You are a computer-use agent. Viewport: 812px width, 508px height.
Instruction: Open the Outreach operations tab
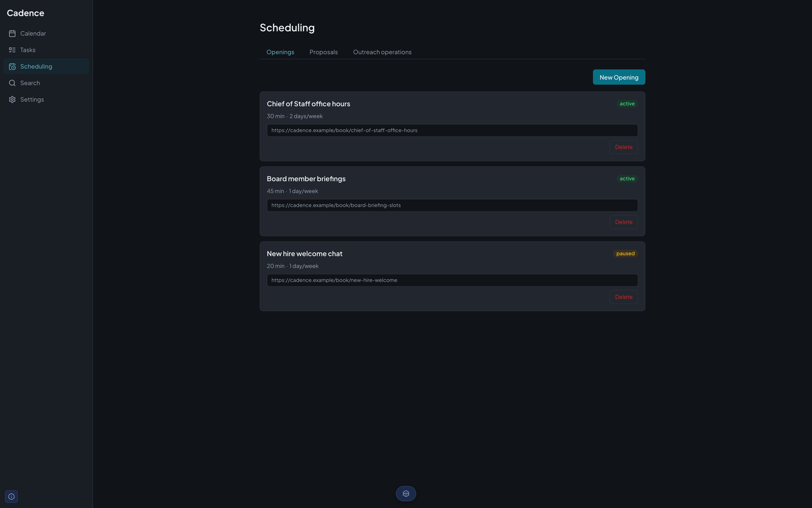click(x=382, y=52)
